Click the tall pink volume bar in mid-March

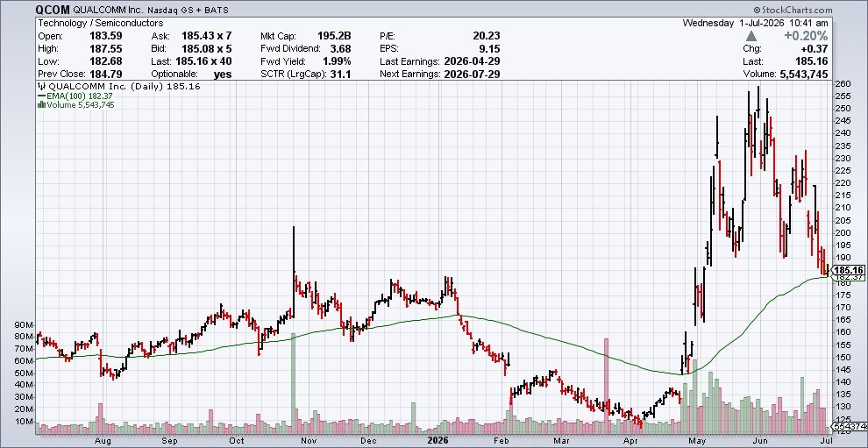coord(607,386)
